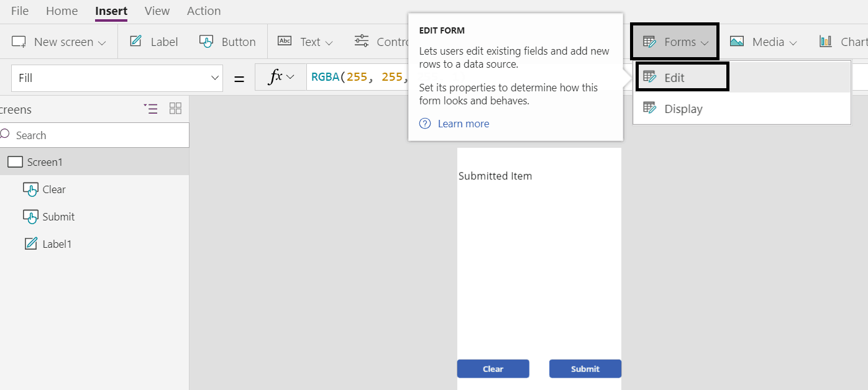The image size is (868, 390).
Task: Click the Learn more link
Action: pos(463,123)
